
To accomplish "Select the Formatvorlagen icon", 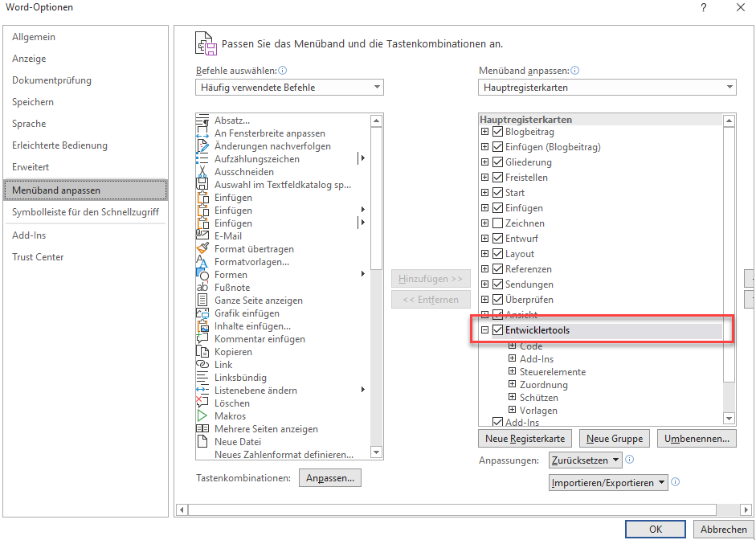I will pyautogui.click(x=202, y=262).
